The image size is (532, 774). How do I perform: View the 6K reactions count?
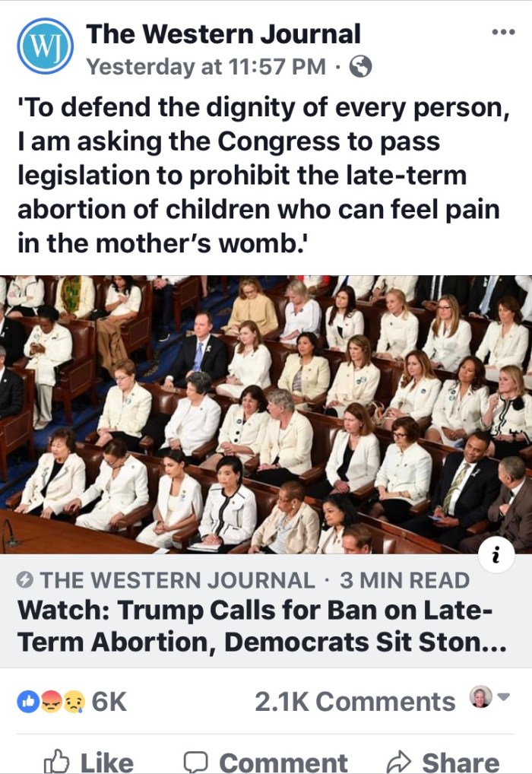109,702
